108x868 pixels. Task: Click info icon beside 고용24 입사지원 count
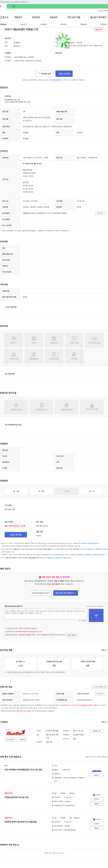click(94, 661)
